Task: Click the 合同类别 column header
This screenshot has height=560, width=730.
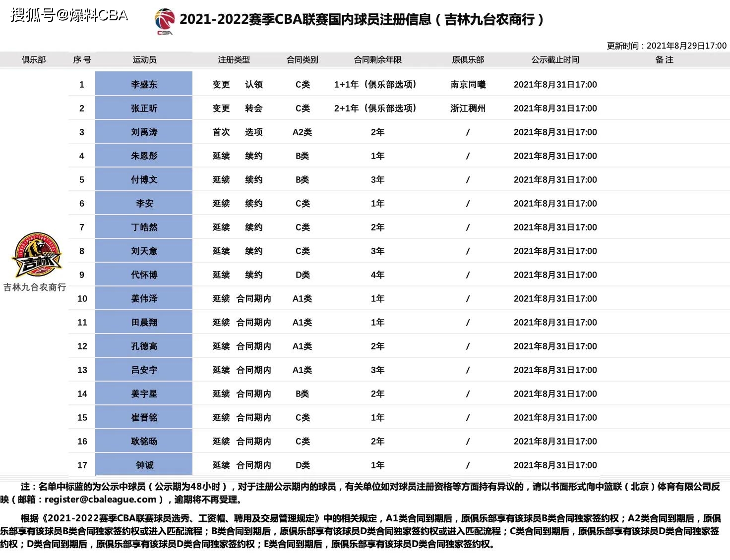Action: tap(303, 60)
